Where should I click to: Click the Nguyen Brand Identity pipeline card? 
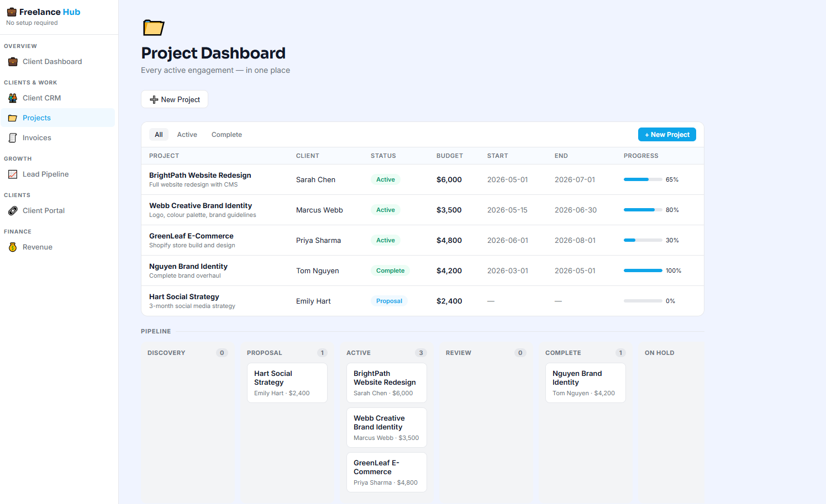coord(586,383)
